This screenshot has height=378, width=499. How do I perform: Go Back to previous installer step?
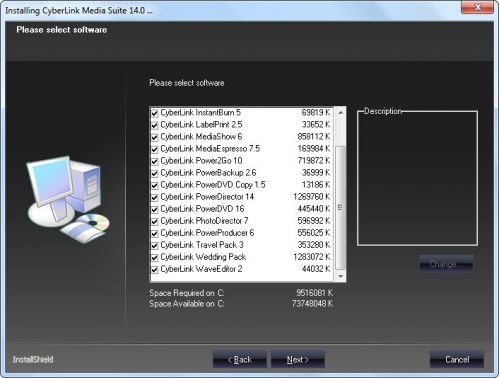tap(240, 359)
